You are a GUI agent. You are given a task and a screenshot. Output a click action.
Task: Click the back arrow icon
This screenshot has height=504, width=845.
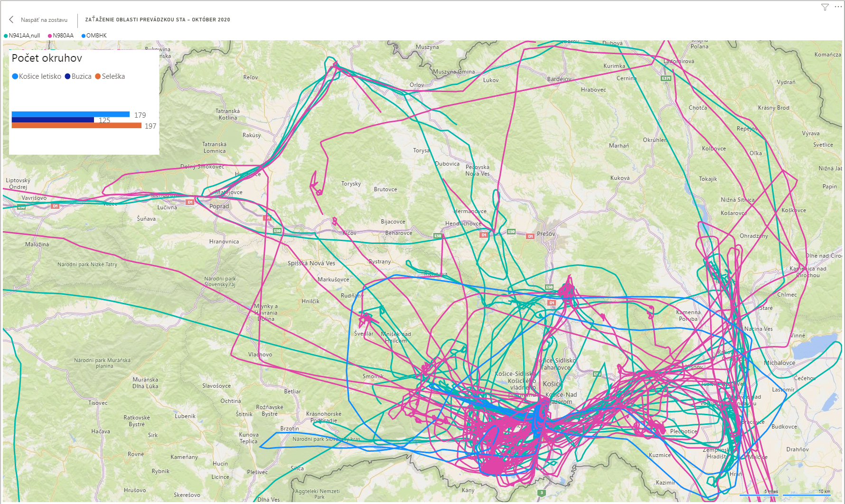pyautogui.click(x=11, y=19)
